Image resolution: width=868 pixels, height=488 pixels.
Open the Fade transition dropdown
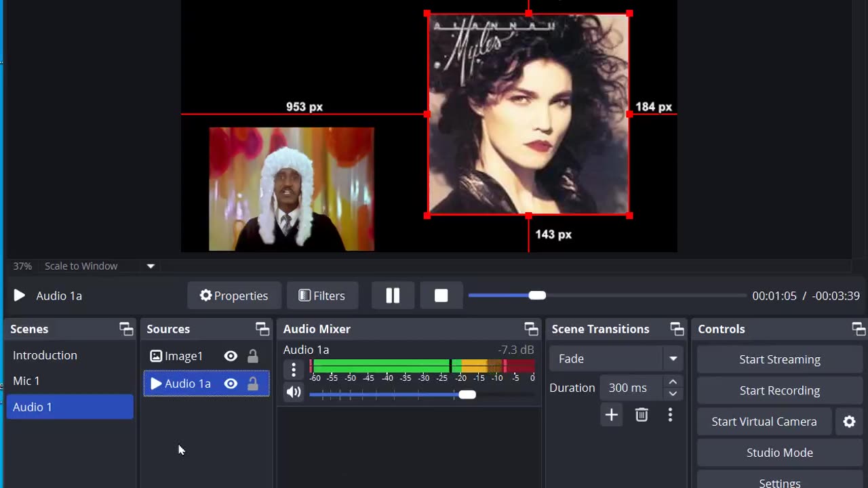616,359
